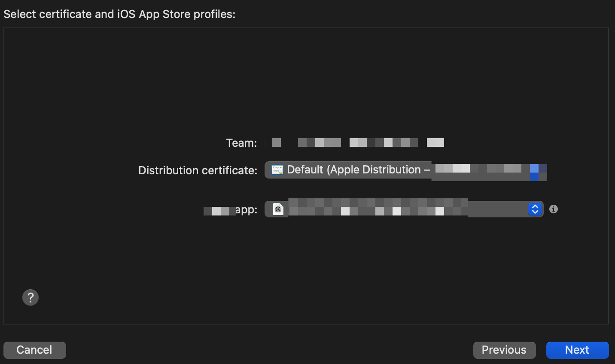This screenshot has height=364, width=615.
Task: Click the info icon beside the profile dropdown
Action: coord(554,209)
